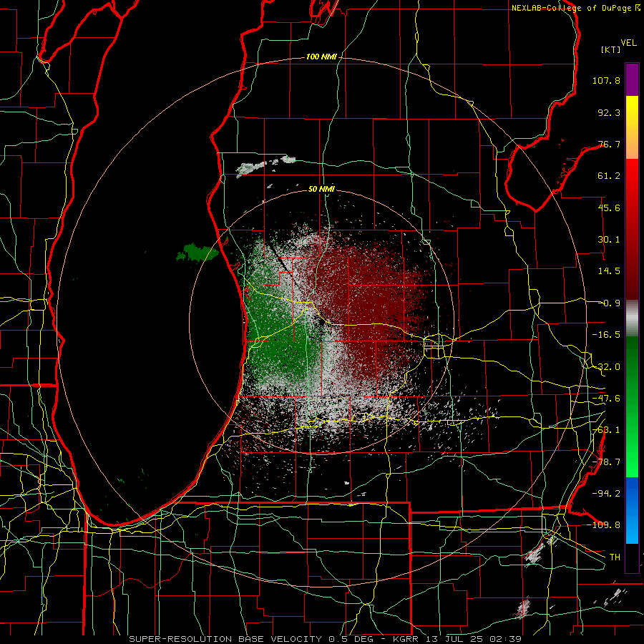
Task: Click the 92.3 velocity scale value
Action: [x=609, y=112]
